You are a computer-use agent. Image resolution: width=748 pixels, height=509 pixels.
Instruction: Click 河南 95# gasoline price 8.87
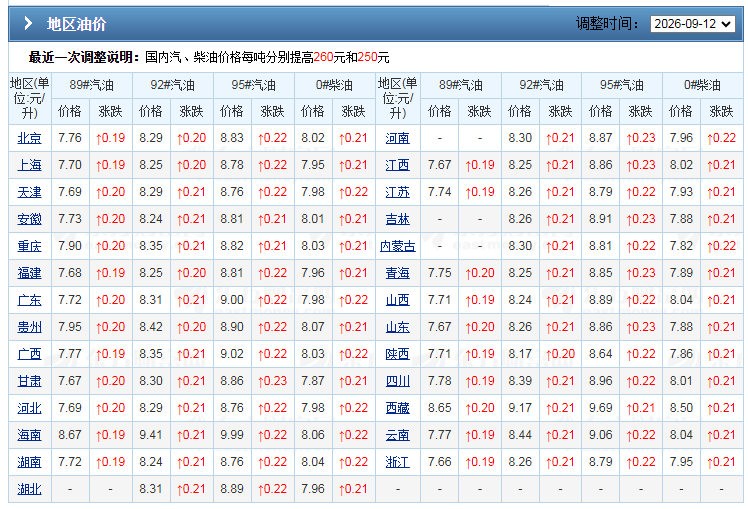click(601, 138)
